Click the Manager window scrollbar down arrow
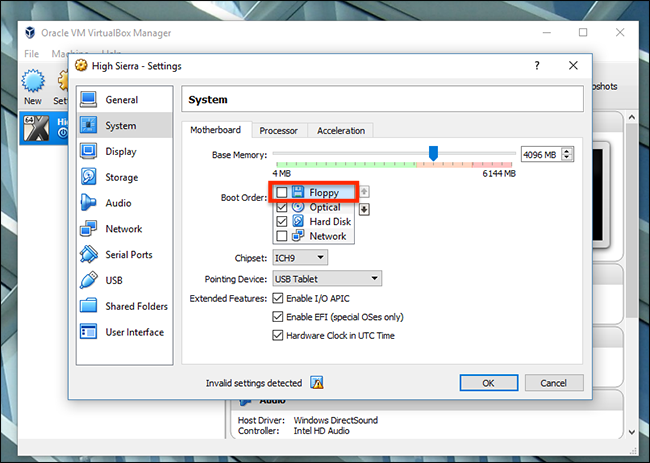The image size is (650, 463). (632, 432)
